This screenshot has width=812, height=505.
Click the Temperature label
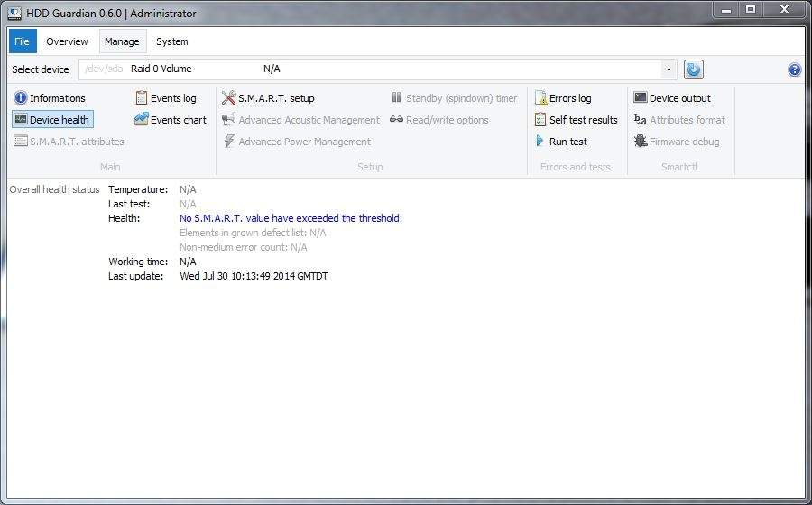pyautogui.click(x=138, y=189)
